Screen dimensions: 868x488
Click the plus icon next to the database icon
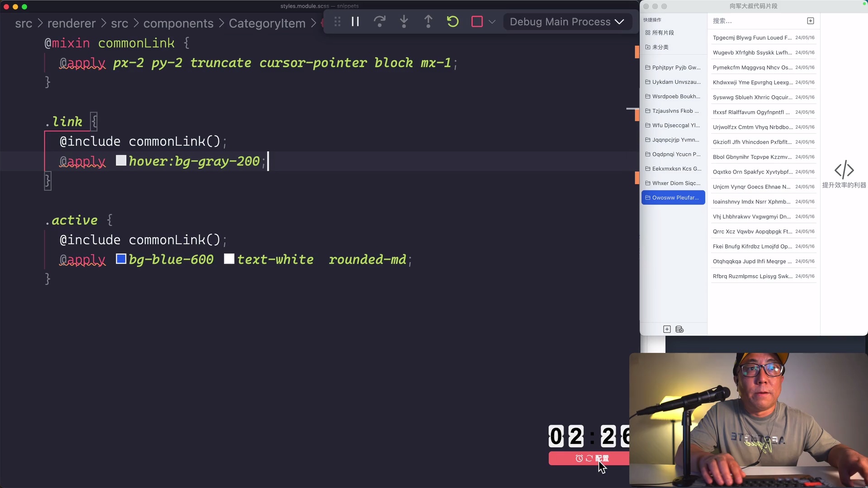[x=667, y=329]
